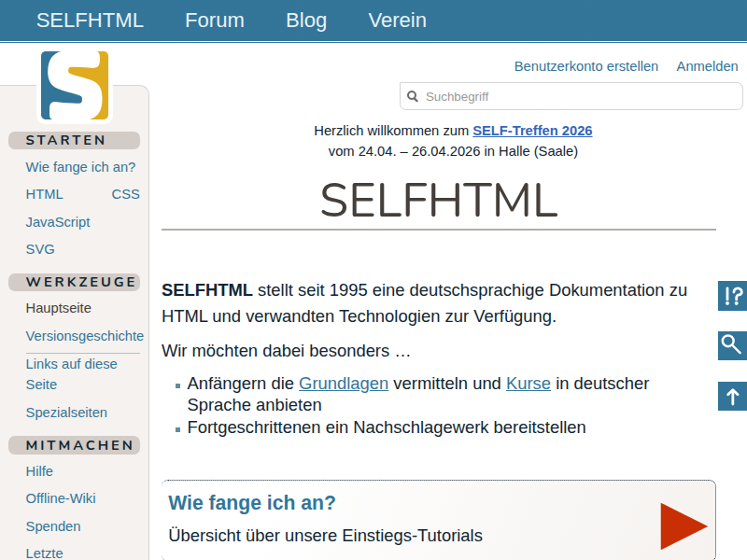Follow the Grundlagen link

pos(344,384)
